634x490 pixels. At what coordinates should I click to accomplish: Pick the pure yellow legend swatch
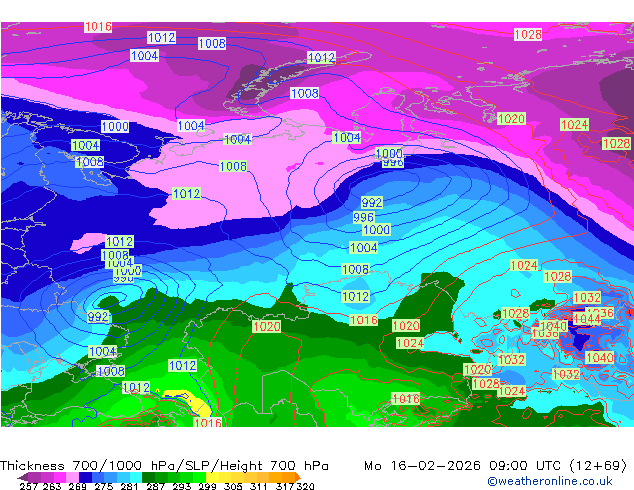tap(212, 477)
